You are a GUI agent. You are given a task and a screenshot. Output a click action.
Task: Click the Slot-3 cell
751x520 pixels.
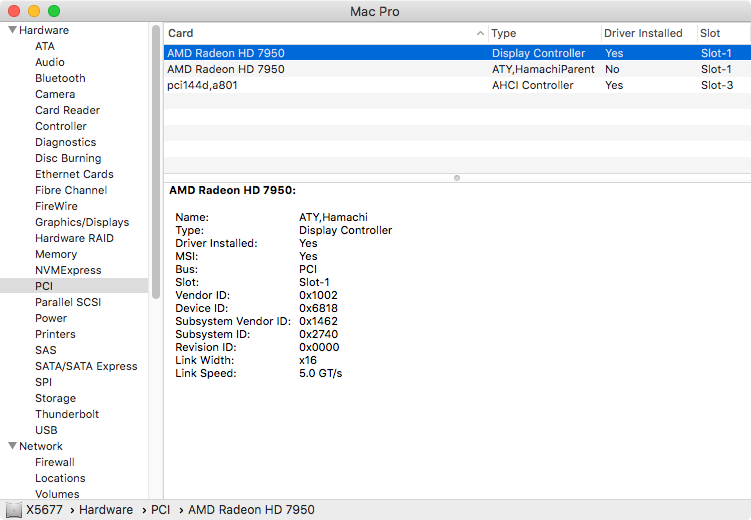coord(717,85)
